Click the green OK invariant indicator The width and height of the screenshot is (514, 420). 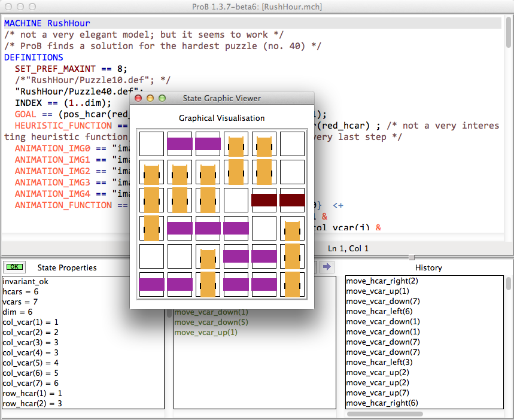[x=14, y=267]
